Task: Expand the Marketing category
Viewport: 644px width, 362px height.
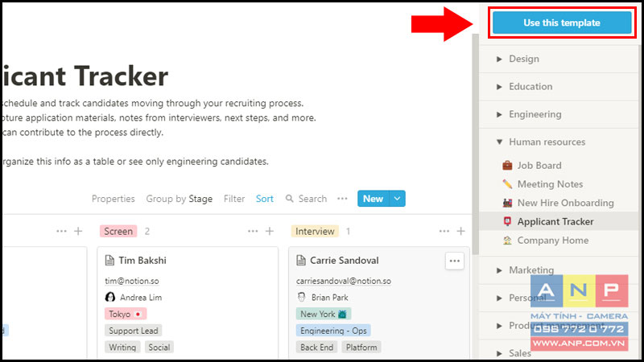Action: coord(499,270)
